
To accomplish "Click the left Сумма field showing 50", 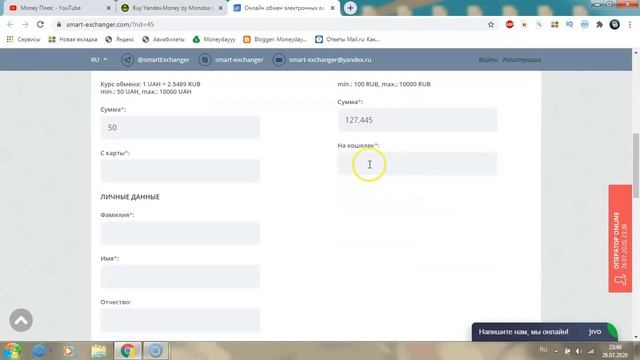I will [180, 127].
